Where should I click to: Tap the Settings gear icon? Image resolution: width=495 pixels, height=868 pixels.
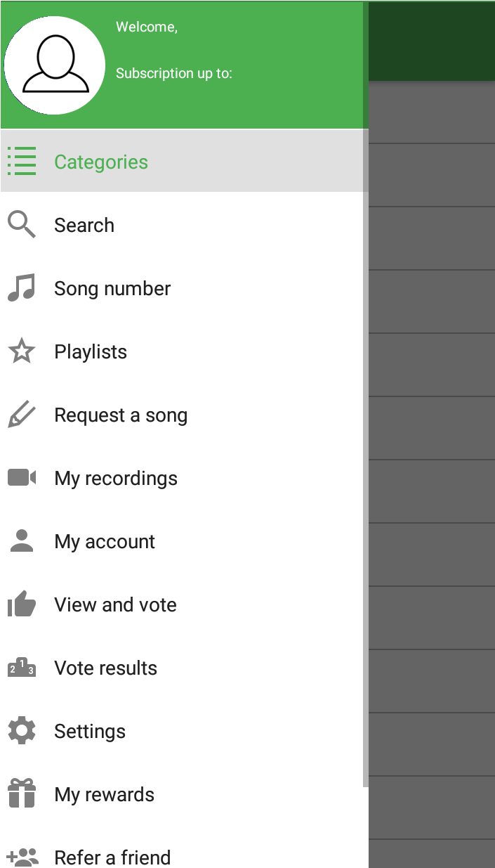(22, 731)
